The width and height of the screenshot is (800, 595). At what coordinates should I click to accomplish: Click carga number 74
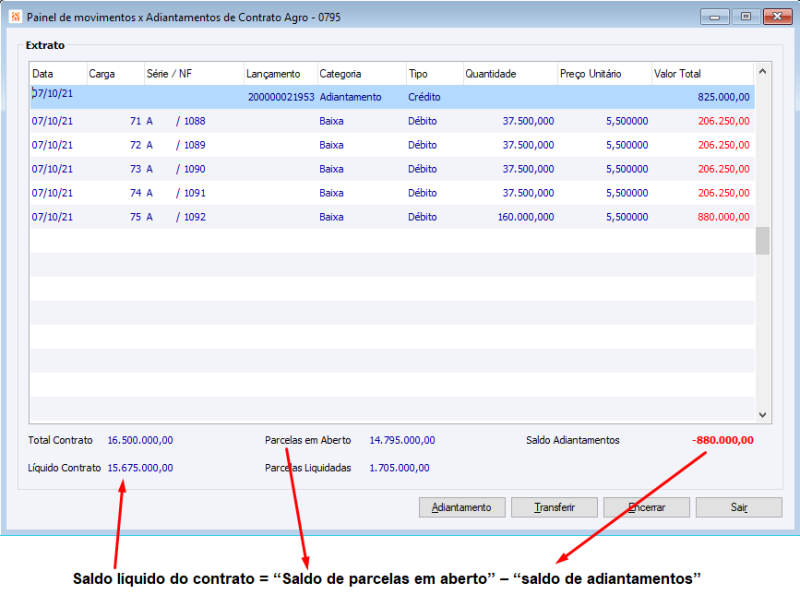point(135,193)
